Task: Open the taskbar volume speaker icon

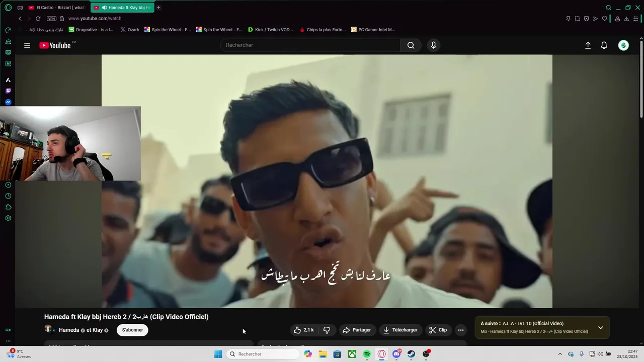Action: 600,354
